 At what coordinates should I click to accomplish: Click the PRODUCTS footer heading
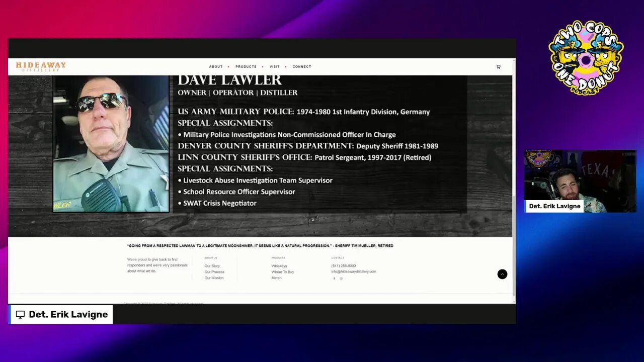click(x=278, y=258)
